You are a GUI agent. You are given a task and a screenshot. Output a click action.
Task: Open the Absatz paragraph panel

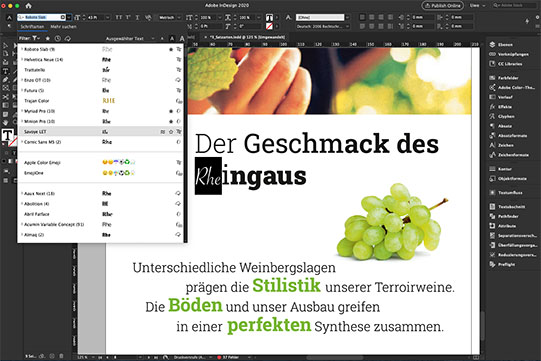(501, 126)
